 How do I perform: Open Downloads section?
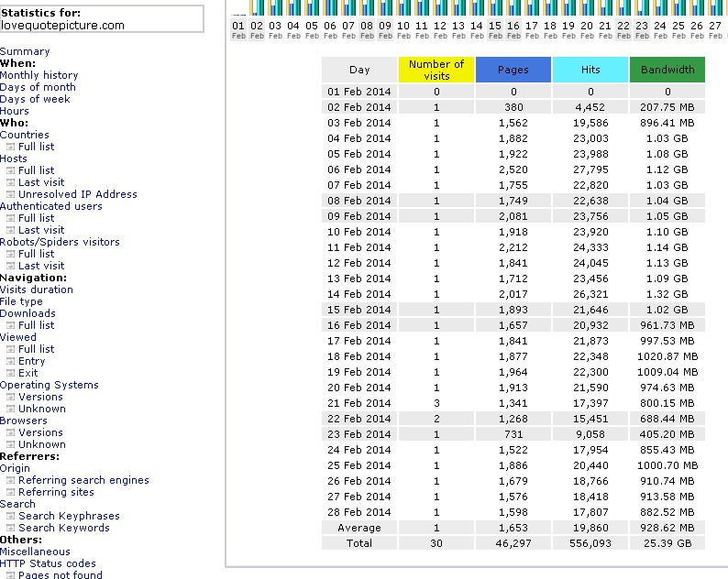coord(28,313)
